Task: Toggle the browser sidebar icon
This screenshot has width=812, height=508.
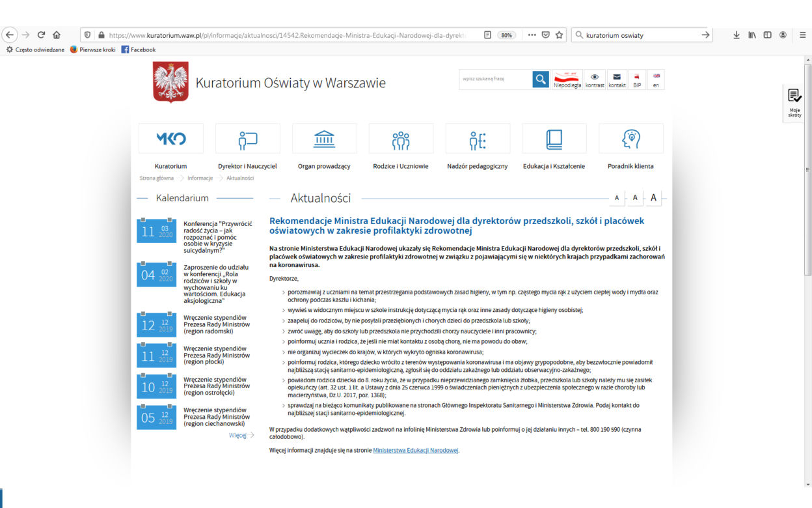Action: point(767,35)
